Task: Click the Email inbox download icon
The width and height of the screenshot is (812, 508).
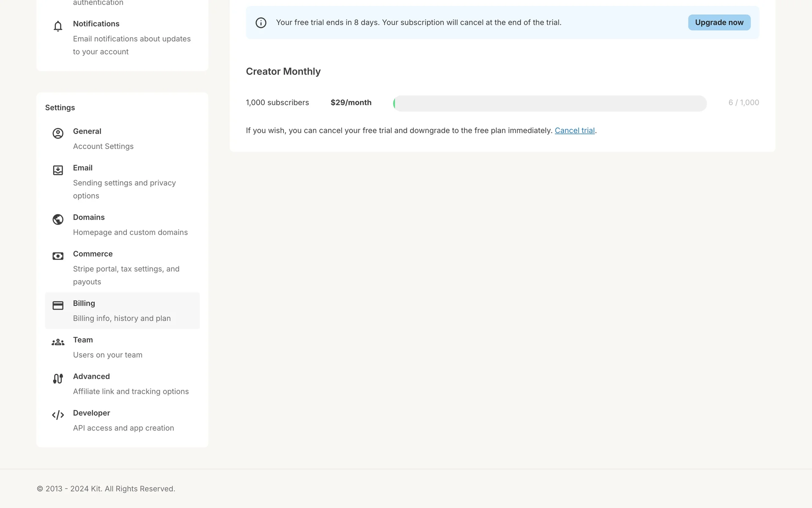Action: (58, 170)
